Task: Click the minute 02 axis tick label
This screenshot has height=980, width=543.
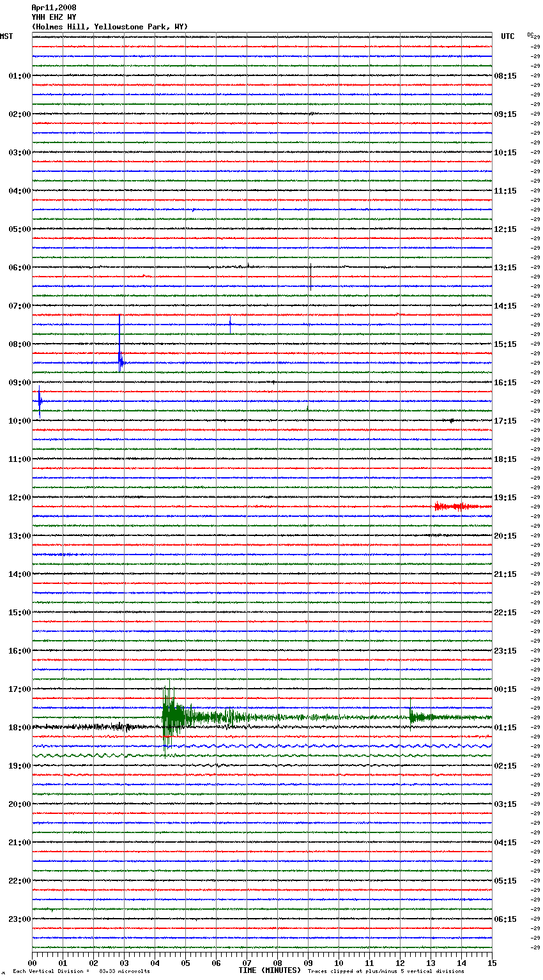Action: click(93, 963)
